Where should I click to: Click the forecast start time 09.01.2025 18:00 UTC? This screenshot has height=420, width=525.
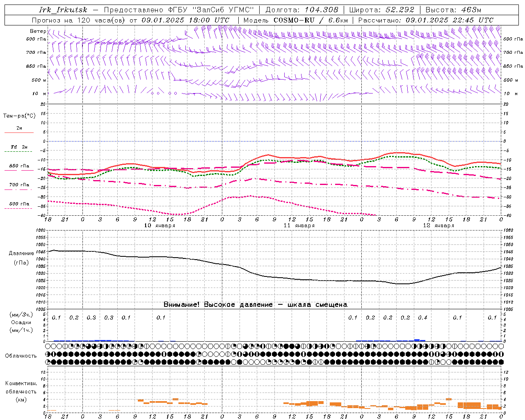click(x=185, y=20)
